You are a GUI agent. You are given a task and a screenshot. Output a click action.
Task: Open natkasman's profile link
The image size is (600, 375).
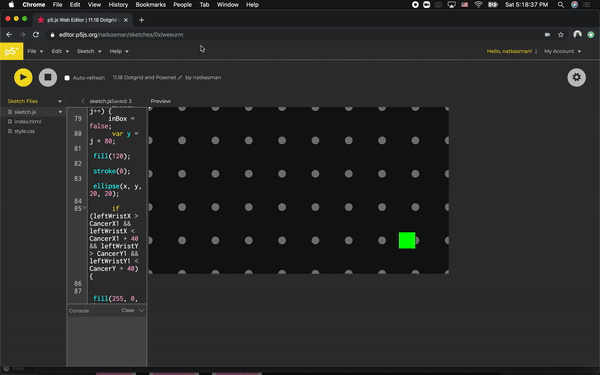(x=207, y=77)
